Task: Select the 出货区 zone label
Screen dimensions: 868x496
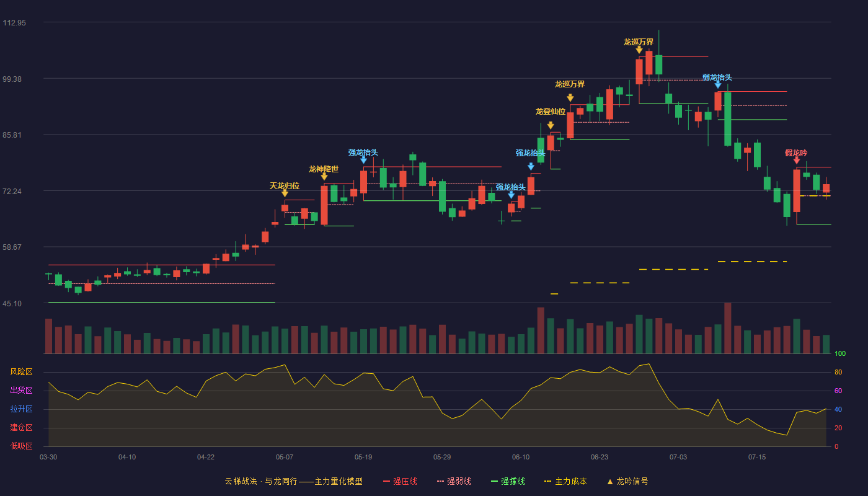Action: pos(21,391)
